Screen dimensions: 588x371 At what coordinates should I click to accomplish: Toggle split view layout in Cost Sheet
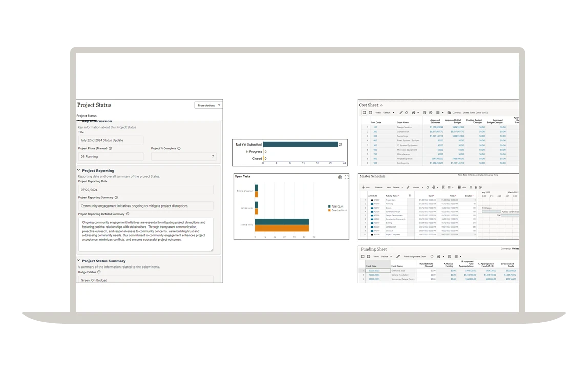(x=370, y=113)
